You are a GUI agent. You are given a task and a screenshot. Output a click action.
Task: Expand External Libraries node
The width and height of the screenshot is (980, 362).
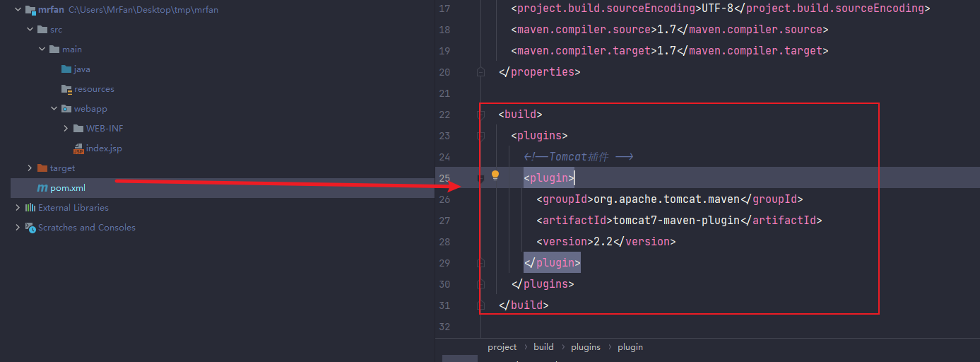pos(18,208)
